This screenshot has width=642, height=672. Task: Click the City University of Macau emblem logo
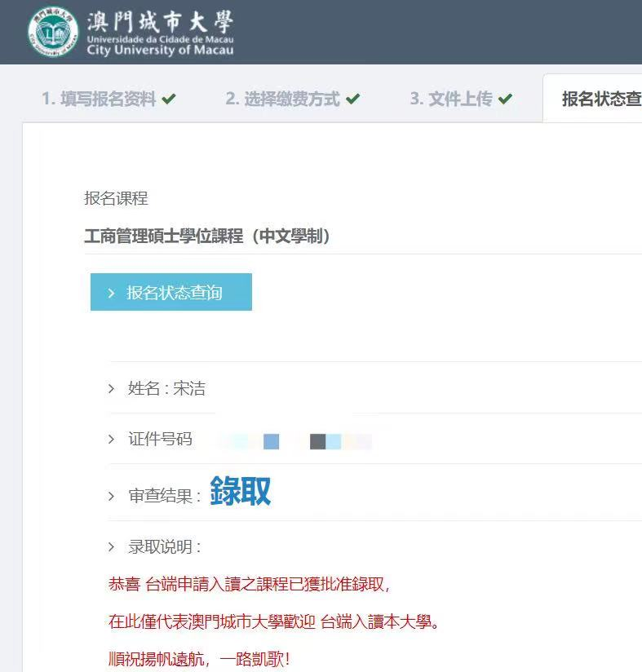[x=53, y=32]
